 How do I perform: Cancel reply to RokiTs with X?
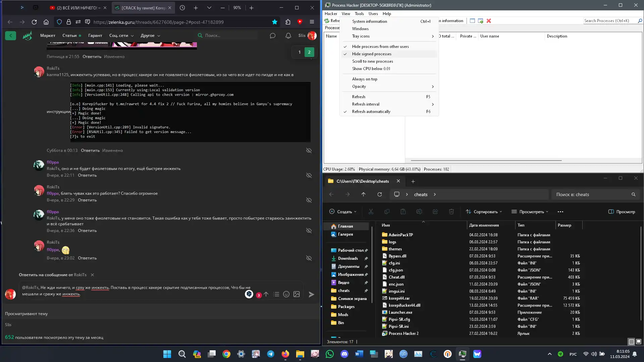click(x=92, y=275)
